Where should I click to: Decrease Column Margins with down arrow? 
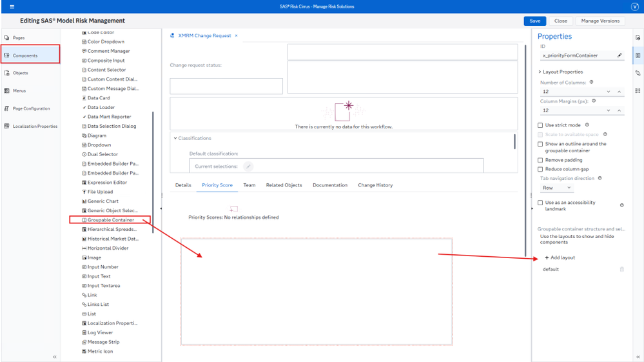pyautogui.click(x=609, y=110)
